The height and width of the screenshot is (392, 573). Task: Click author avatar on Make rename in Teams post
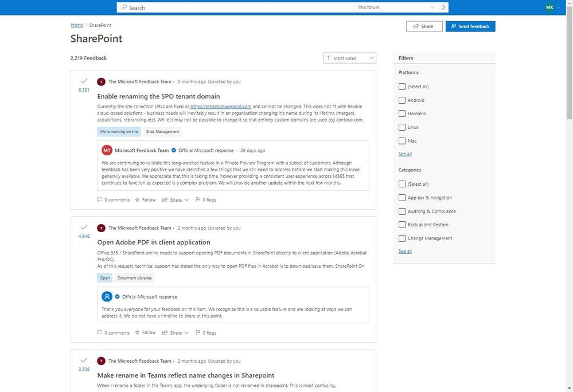(x=101, y=361)
